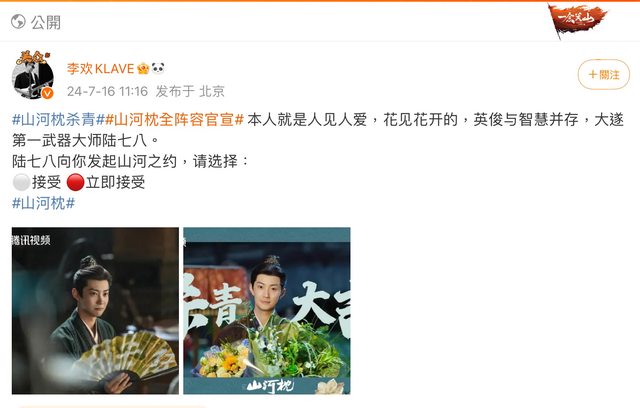Screen dimensions: 640x408
Task: Click the orange verified badge on avatar
Action: pyautogui.click(x=48, y=93)
